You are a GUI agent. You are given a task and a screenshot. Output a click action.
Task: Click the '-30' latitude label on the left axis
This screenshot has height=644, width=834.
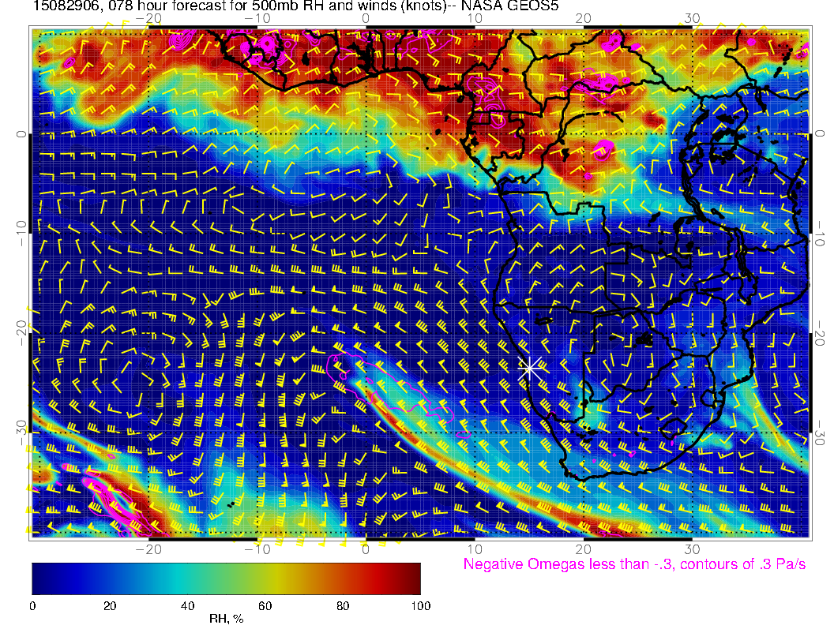coord(21,432)
